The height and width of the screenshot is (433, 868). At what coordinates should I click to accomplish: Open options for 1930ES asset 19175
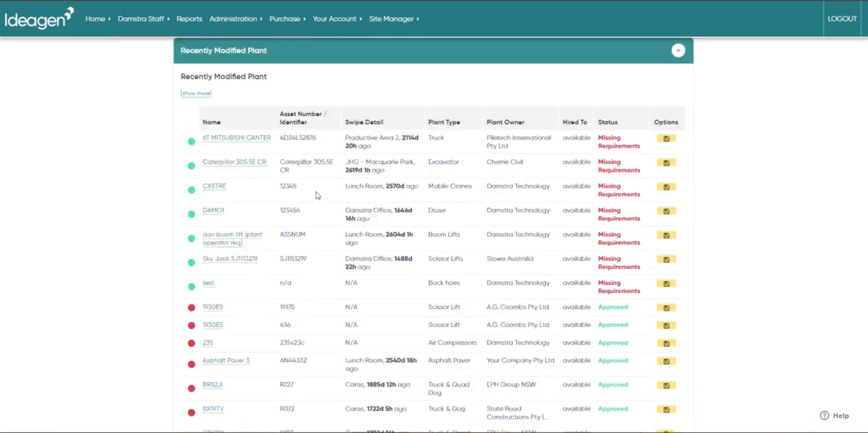pos(666,308)
